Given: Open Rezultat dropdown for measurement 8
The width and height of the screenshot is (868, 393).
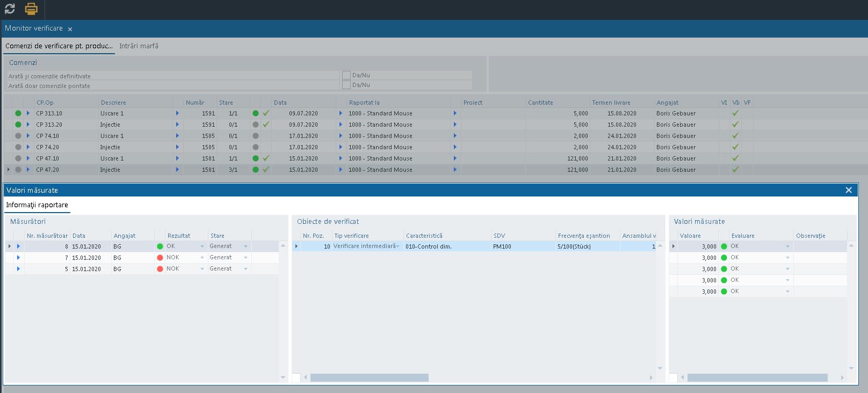Looking at the screenshot, I should coord(202,246).
